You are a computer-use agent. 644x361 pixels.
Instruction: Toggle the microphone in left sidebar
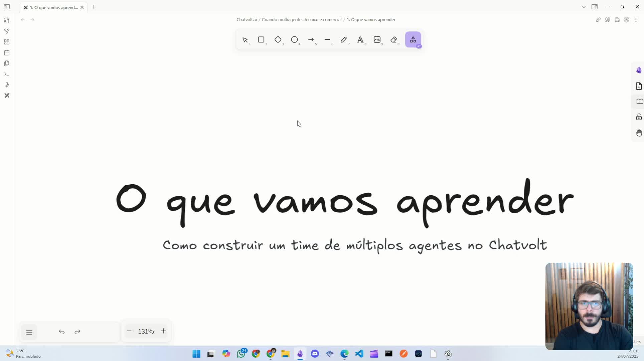pyautogui.click(x=7, y=85)
